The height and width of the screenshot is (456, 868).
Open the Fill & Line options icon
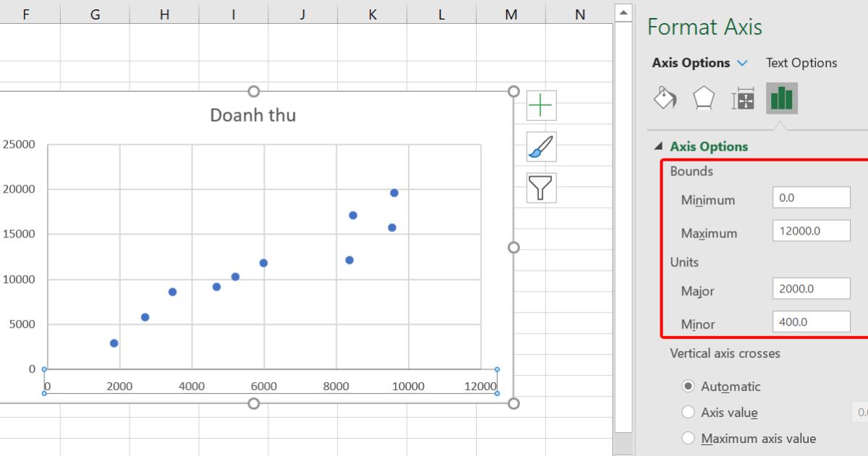pyautogui.click(x=665, y=98)
